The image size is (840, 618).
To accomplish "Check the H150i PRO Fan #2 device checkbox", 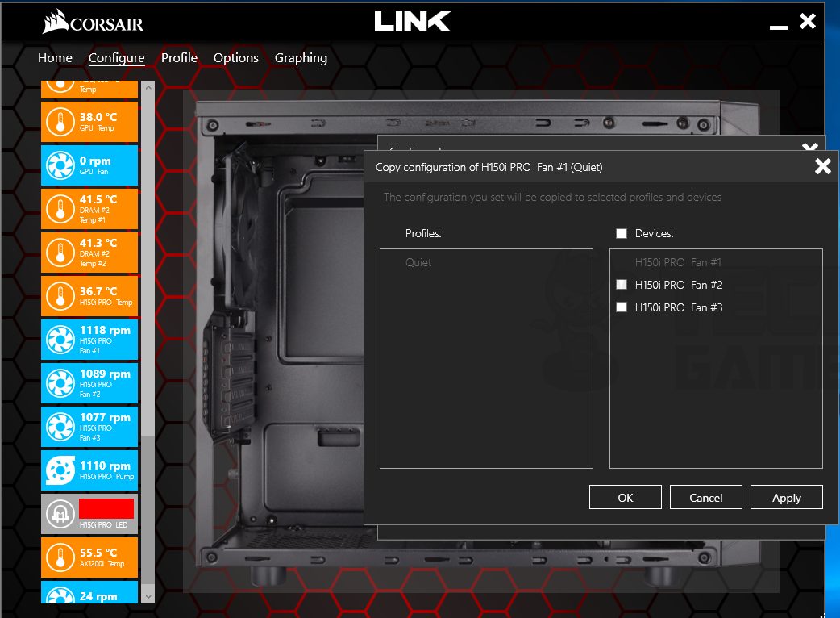I will pos(622,285).
